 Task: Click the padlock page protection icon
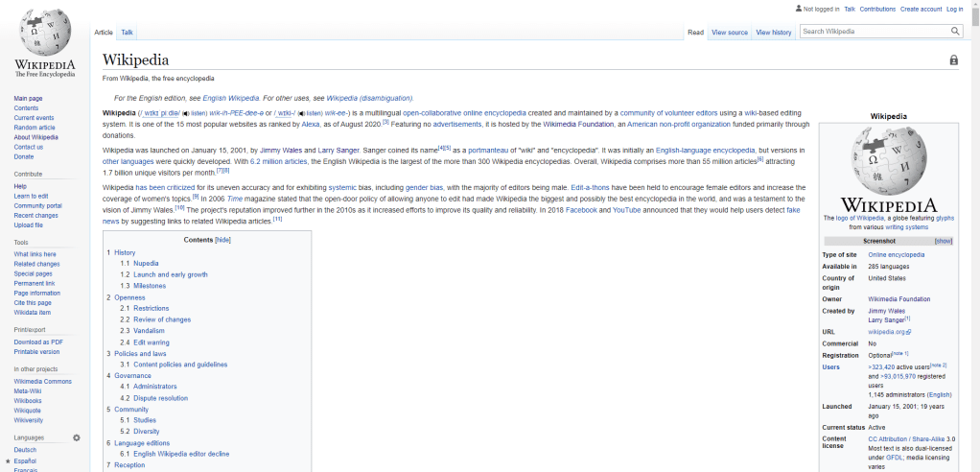click(x=953, y=60)
